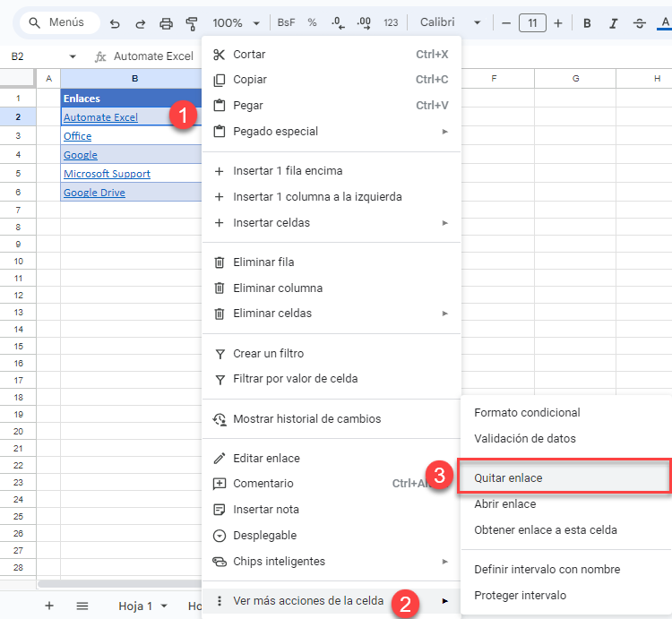
Task: Toggle Italic formatting
Action: coord(613,23)
